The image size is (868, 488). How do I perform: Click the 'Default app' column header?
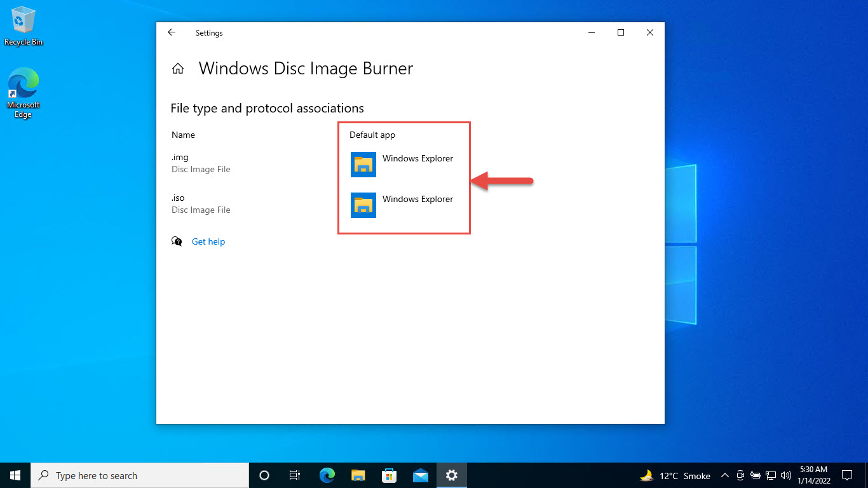(372, 135)
